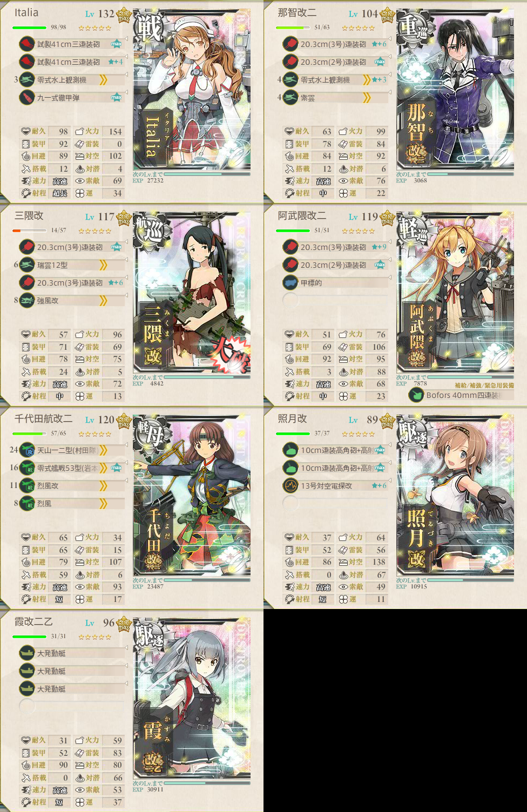This screenshot has height=812, width=527.
Task: Select the 天山一二型(村田隊) torpedo bomber icon
Action: pos(27,450)
